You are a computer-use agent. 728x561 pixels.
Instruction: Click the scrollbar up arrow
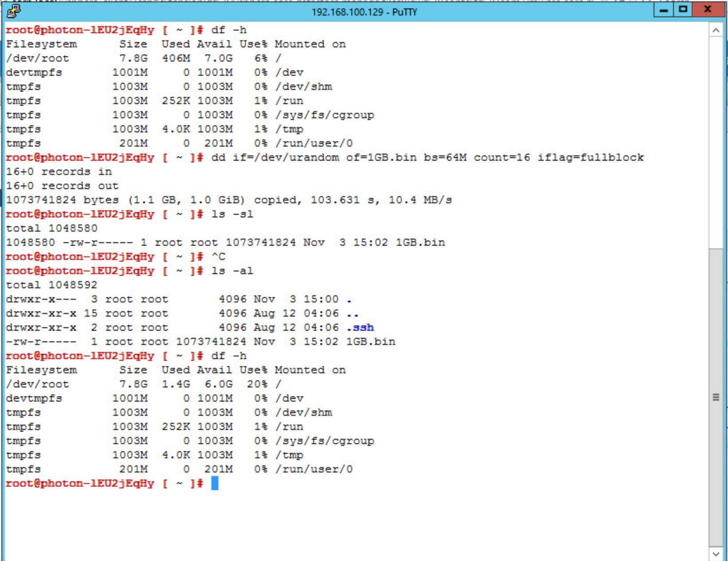pos(716,30)
